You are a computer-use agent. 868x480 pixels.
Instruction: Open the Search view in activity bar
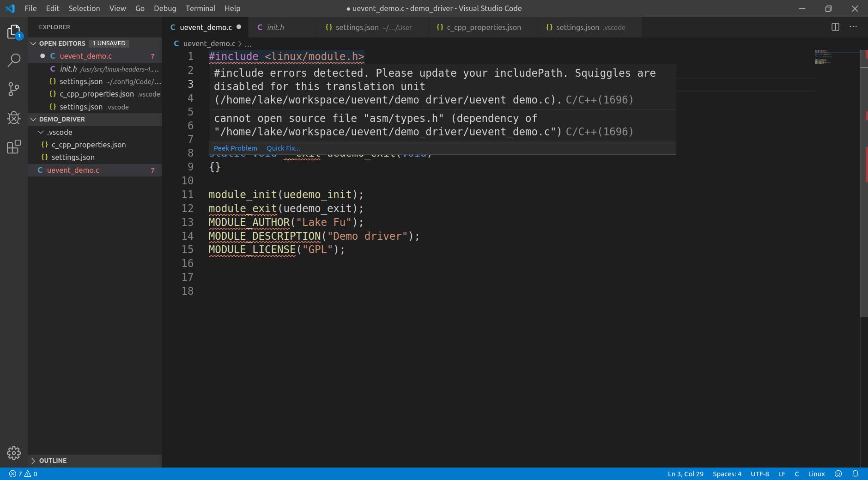pos(14,60)
